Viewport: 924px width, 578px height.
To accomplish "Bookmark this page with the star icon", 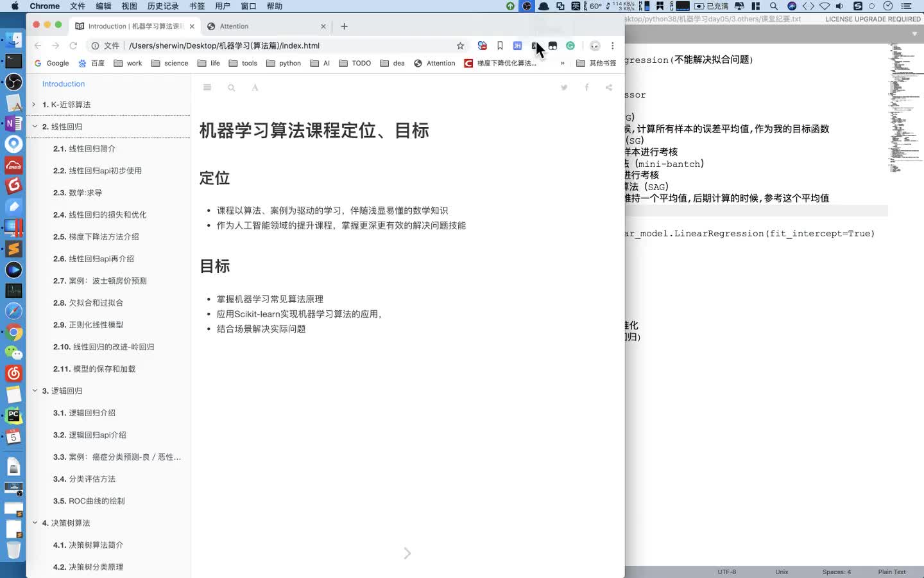I will [460, 46].
